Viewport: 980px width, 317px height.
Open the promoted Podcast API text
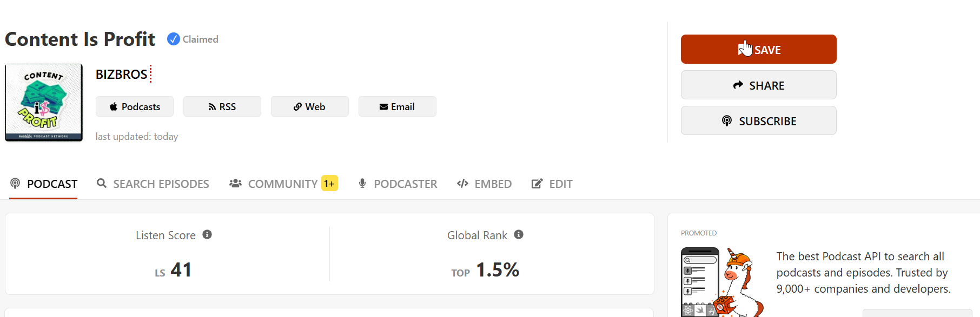point(863,273)
